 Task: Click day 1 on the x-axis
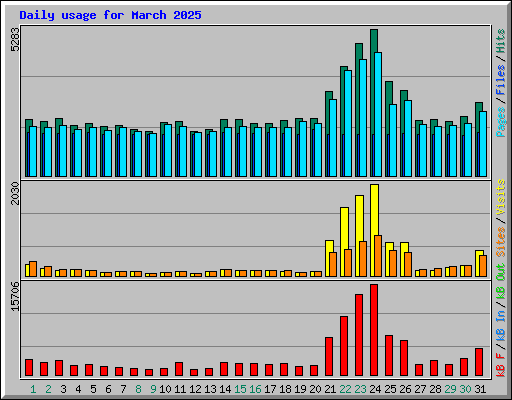(x=33, y=389)
